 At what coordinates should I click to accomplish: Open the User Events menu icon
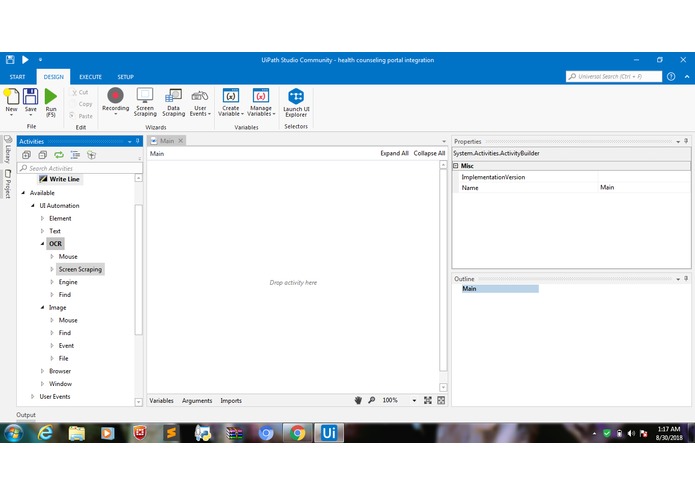(200, 96)
